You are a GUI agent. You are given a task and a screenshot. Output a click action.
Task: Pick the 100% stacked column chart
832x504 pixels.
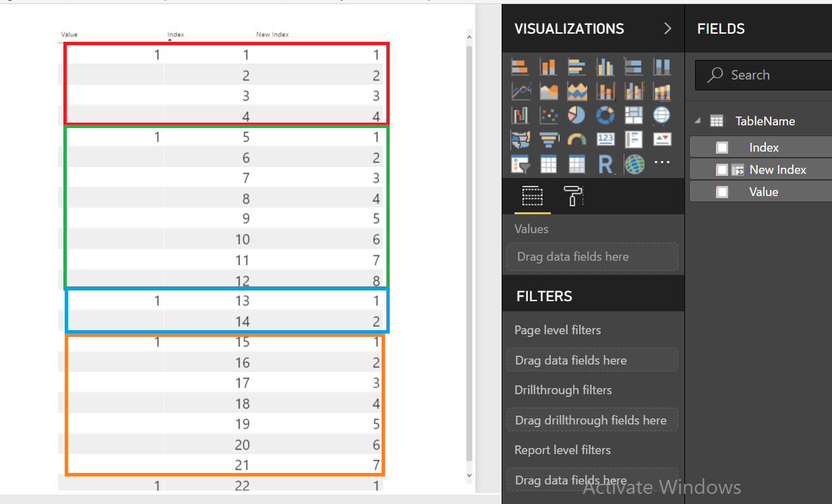click(x=662, y=67)
